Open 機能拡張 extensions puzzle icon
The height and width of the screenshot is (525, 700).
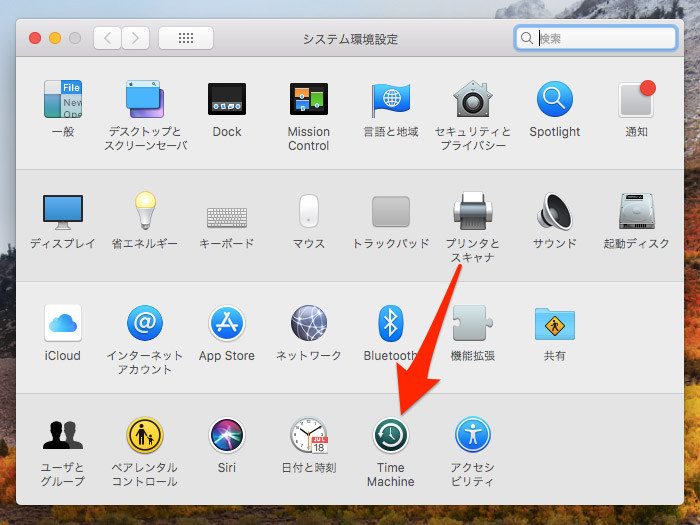point(473,323)
